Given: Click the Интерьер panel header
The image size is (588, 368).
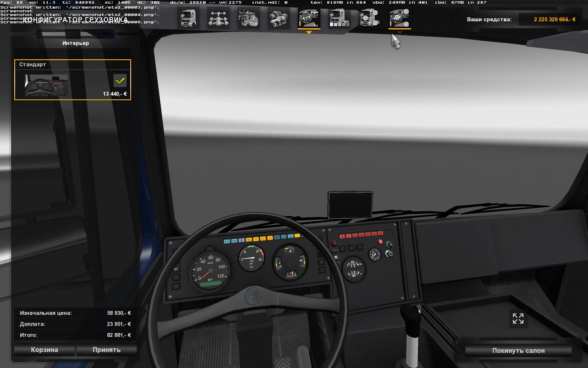Looking at the screenshot, I should tap(76, 43).
